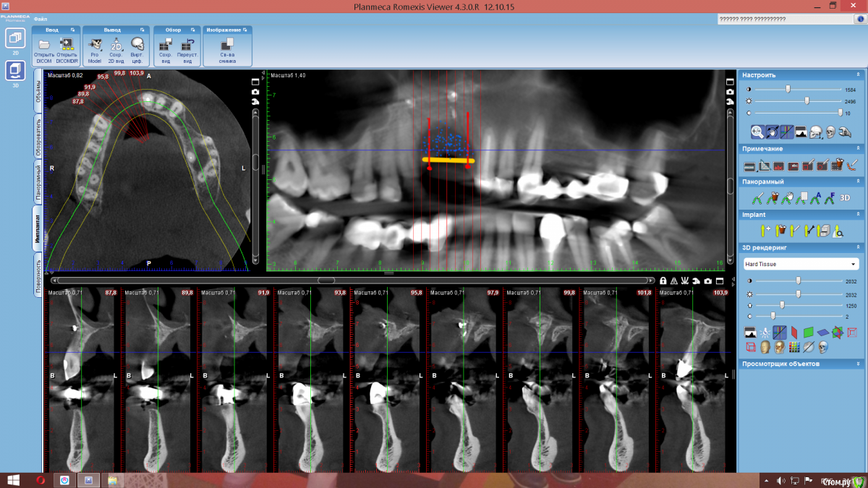Toggle the lock icon above the cross-sections

click(x=663, y=281)
